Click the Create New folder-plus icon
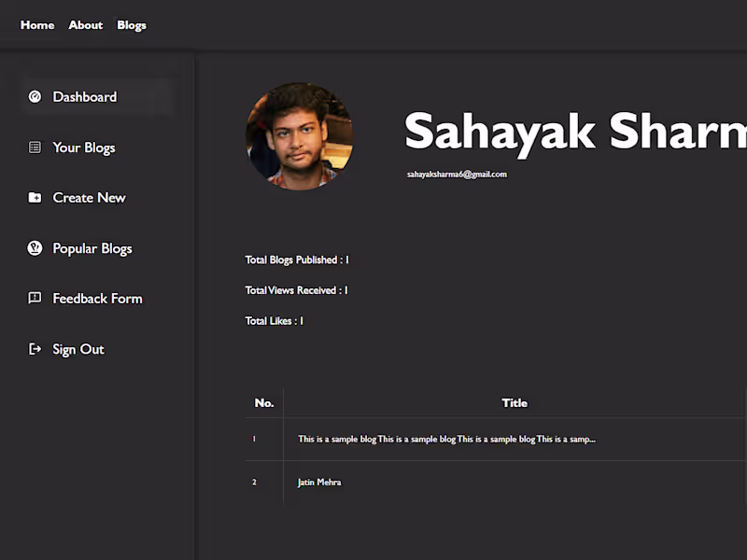Viewport: 747px width, 560px height. 35,197
